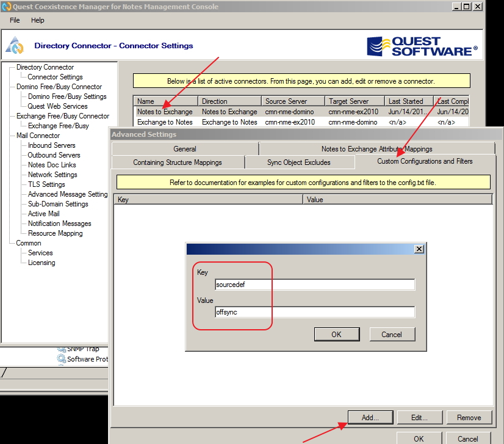504x444 pixels.
Task: Select Exchange Free/Busy Connector node
Action: 63,116
